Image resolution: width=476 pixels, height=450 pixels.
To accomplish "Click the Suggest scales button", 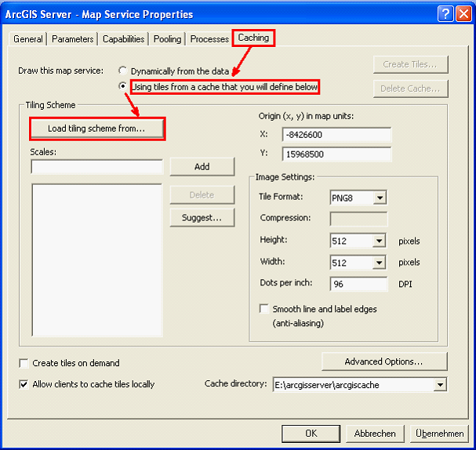I will tap(202, 218).
